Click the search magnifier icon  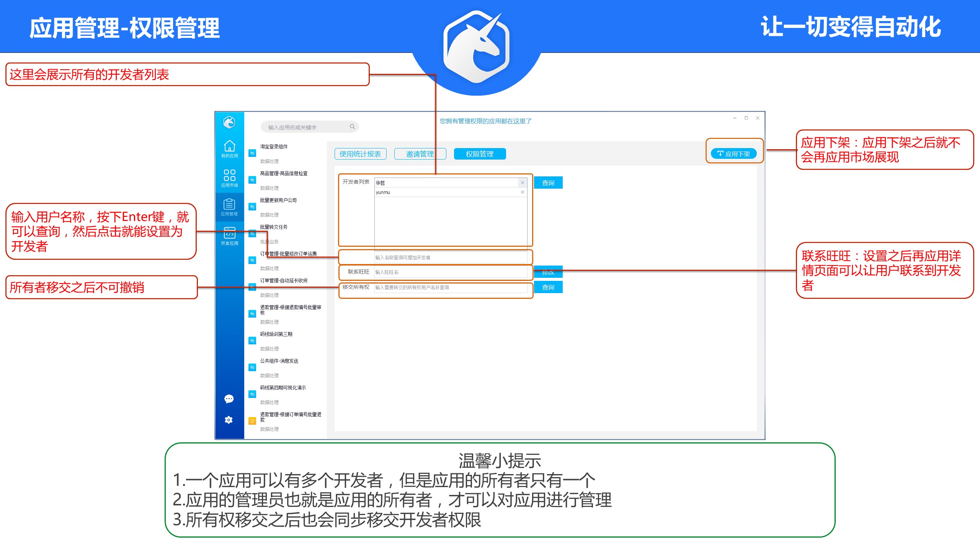352,127
